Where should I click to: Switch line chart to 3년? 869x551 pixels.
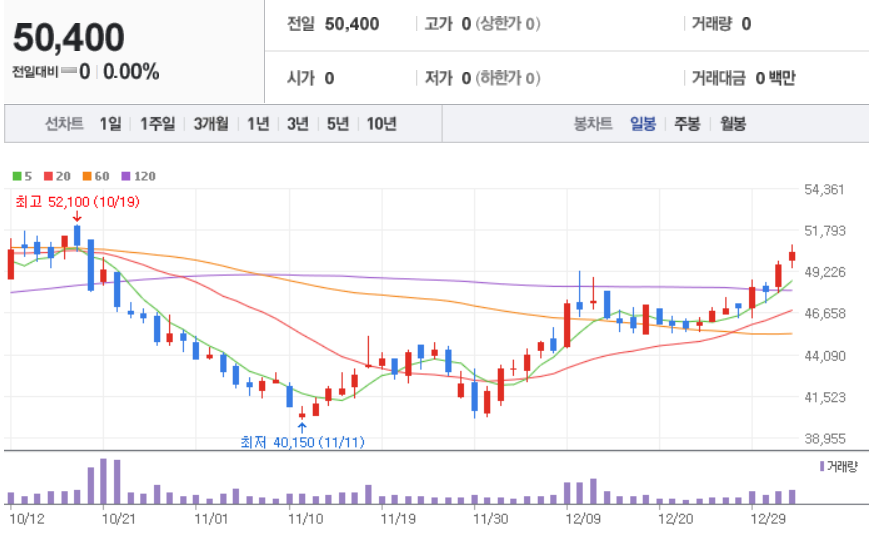[x=298, y=124]
